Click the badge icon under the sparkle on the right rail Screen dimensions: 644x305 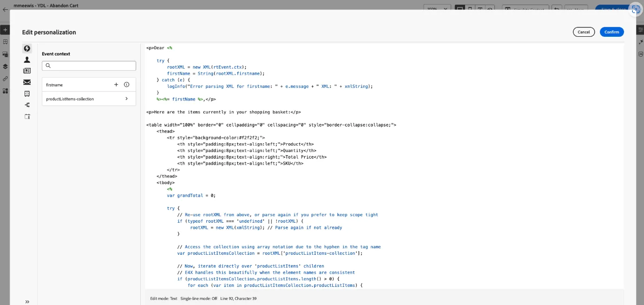(x=640, y=54)
